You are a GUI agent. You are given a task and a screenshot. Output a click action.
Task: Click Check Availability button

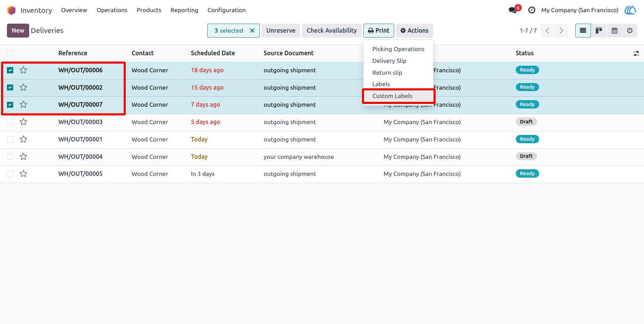pos(332,31)
